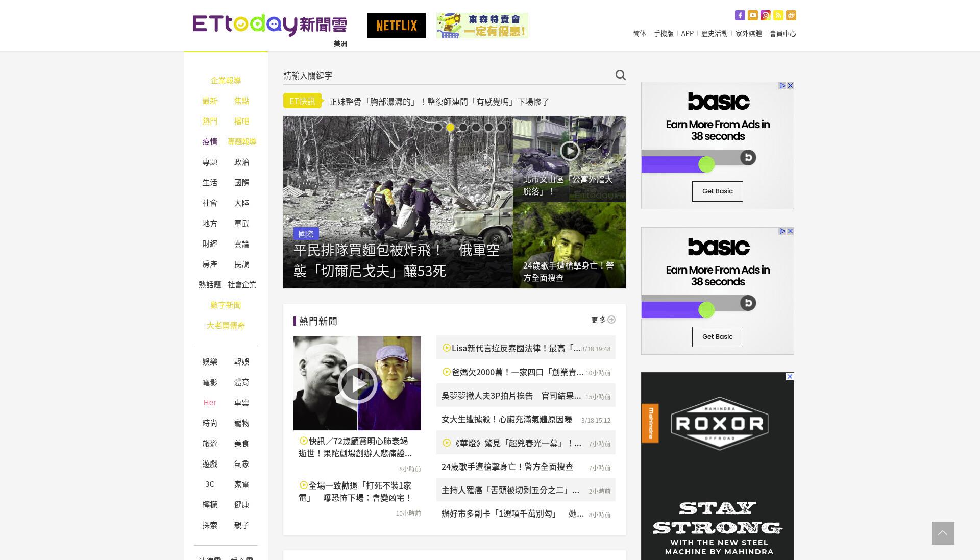980x560 pixels.
Task: Open 財經 category in sidebar
Action: pyautogui.click(x=210, y=244)
